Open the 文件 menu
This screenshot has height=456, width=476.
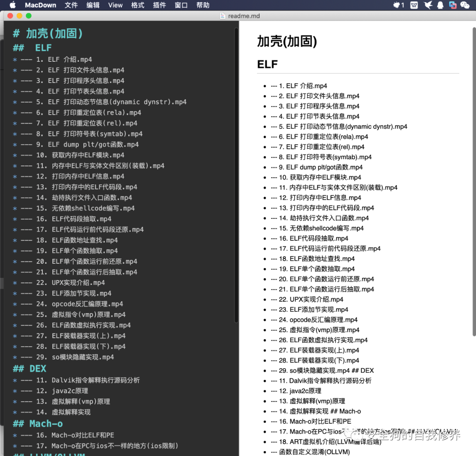[x=72, y=5]
